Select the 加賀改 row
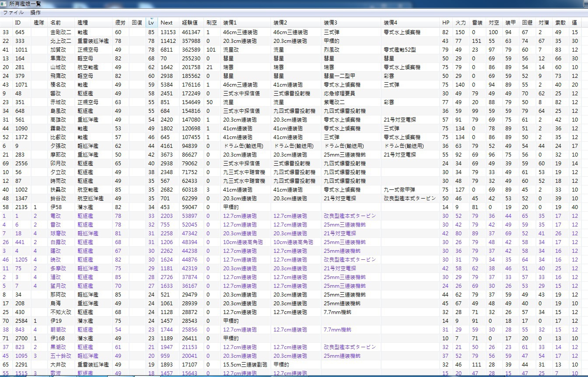 pos(58,50)
